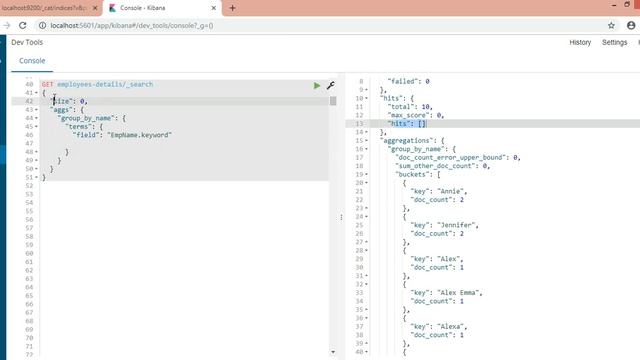Screen dimensions: 640x360
Task: Collapse the Alex bucket at output line 28
Action: click(366, 251)
